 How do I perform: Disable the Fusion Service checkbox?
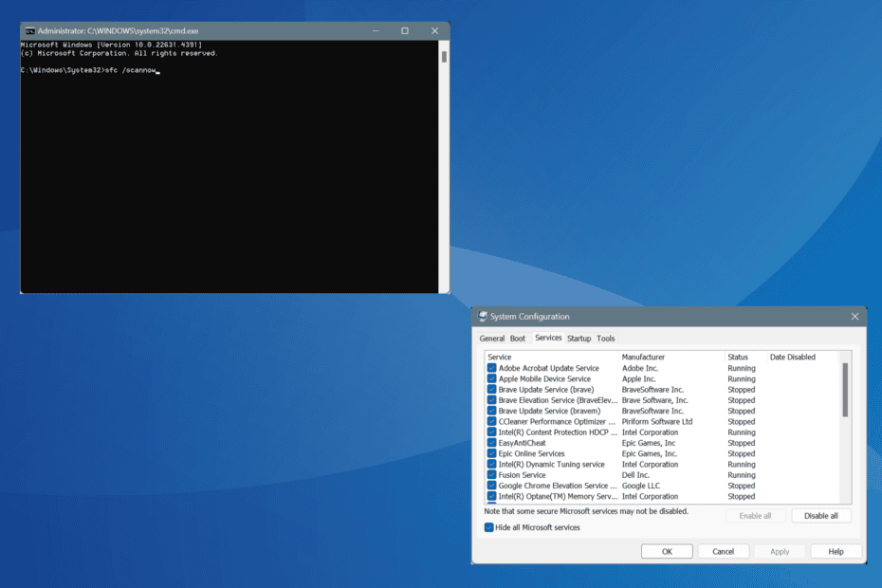pos(491,475)
